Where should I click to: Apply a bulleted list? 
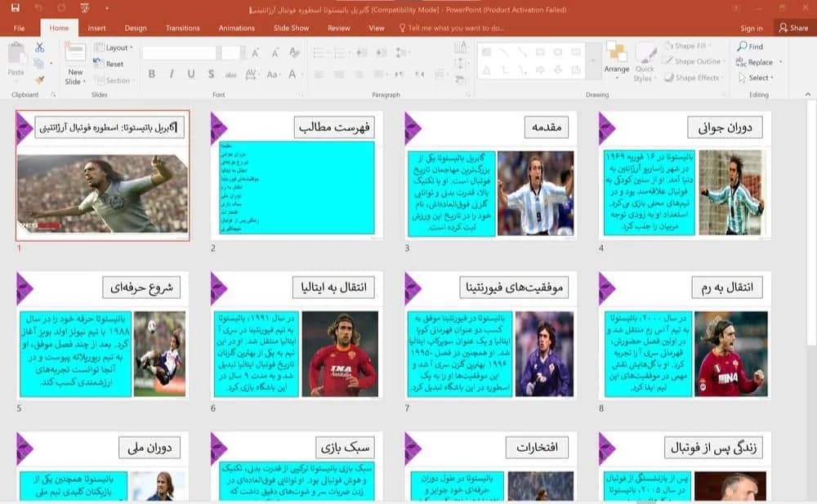tap(319, 52)
